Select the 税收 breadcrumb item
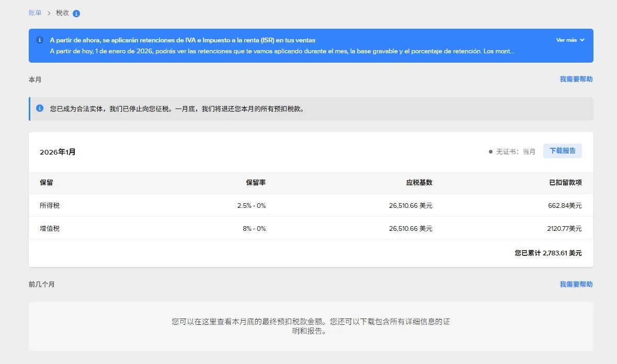The width and height of the screenshot is (617, 364). tap(62, 13)
